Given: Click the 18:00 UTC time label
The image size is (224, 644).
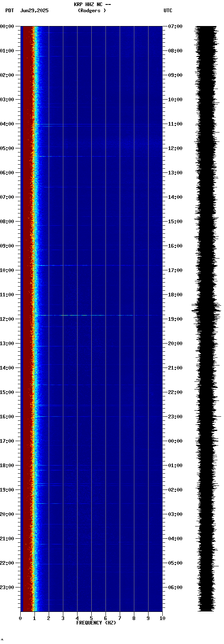Looking at the screenshot, I should tap(175, 295).
